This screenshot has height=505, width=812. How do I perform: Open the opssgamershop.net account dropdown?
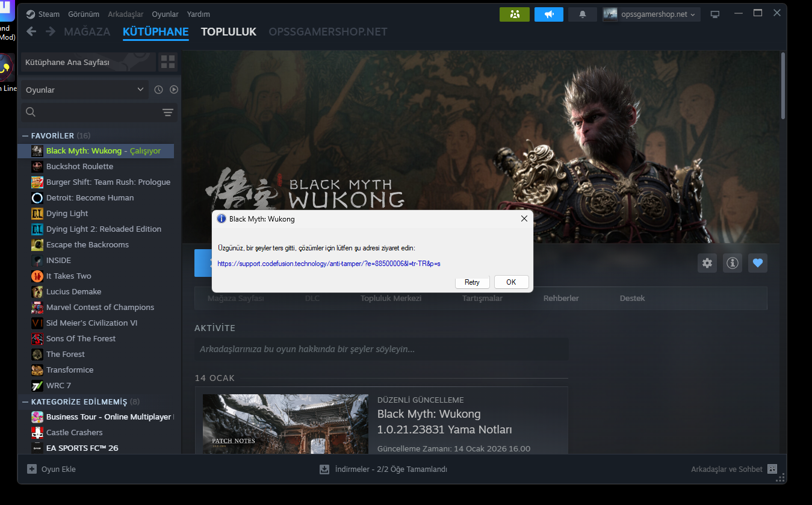651,14
